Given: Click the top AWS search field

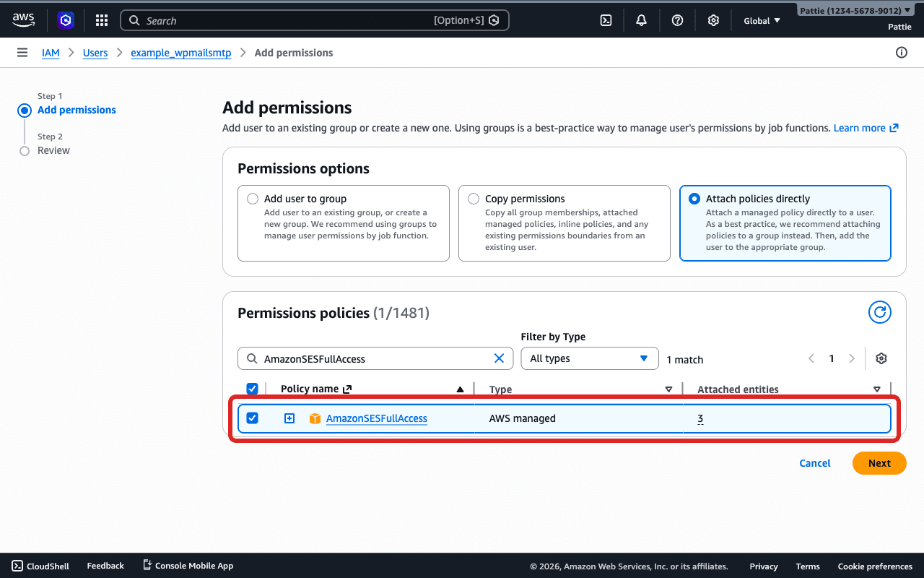Looking at the screenshot, I should 315,20.
